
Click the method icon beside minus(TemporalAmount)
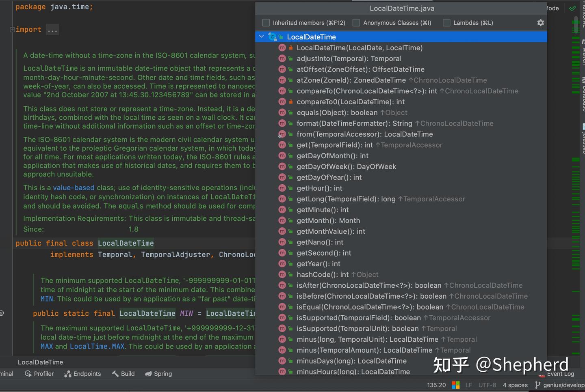pyautogui.click(x=282, y=350)
